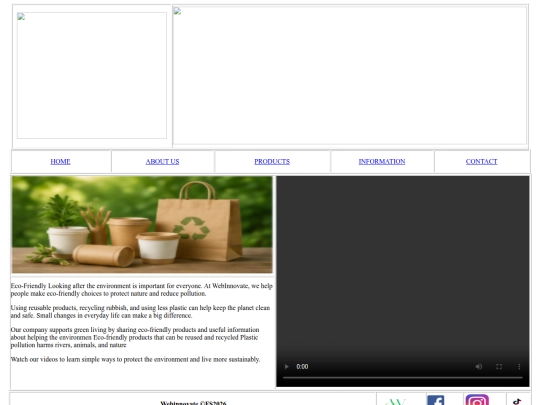The image size is (540, 405).
Task: Go to the ABOUT US page
Action: 163,162
